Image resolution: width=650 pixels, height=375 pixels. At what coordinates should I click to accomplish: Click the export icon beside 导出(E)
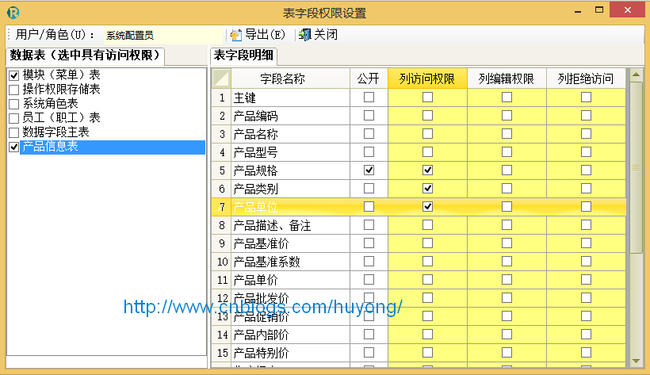[x=236, y=35]
